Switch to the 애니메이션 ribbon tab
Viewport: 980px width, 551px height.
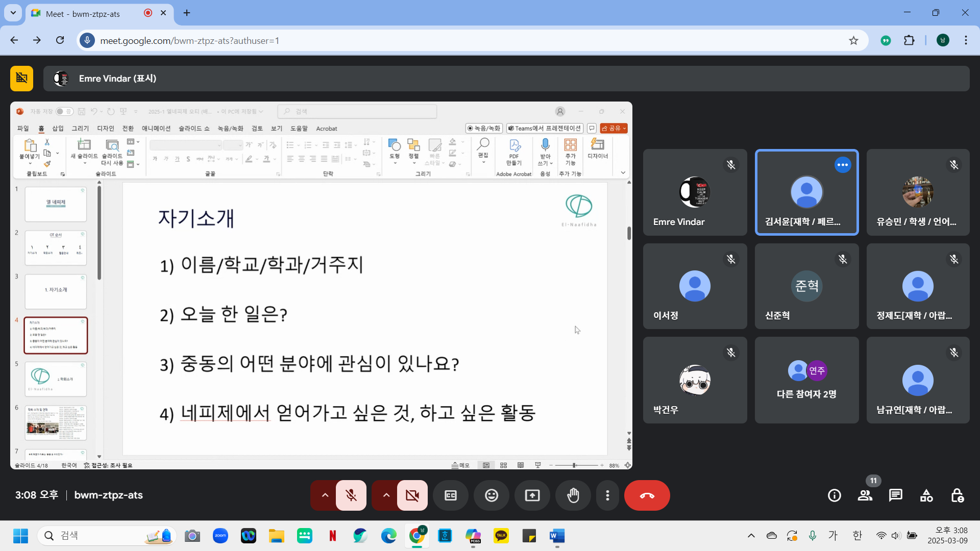156,129
